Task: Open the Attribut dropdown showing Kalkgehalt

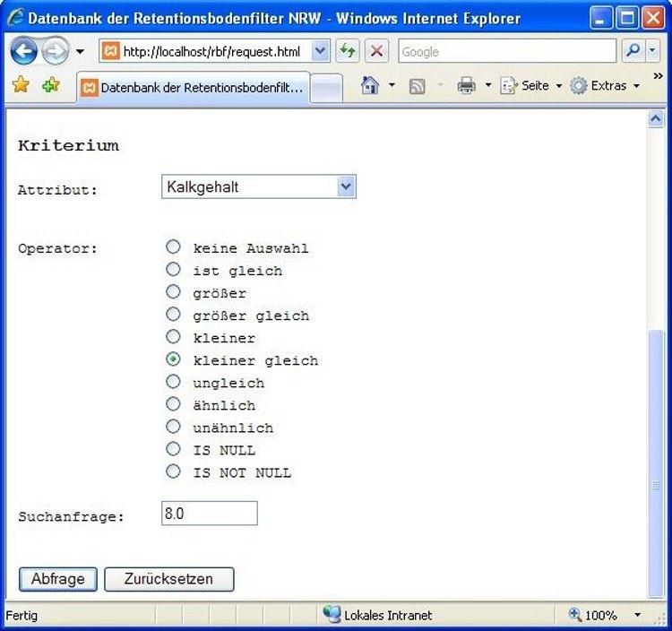Action: click(259, 186)
